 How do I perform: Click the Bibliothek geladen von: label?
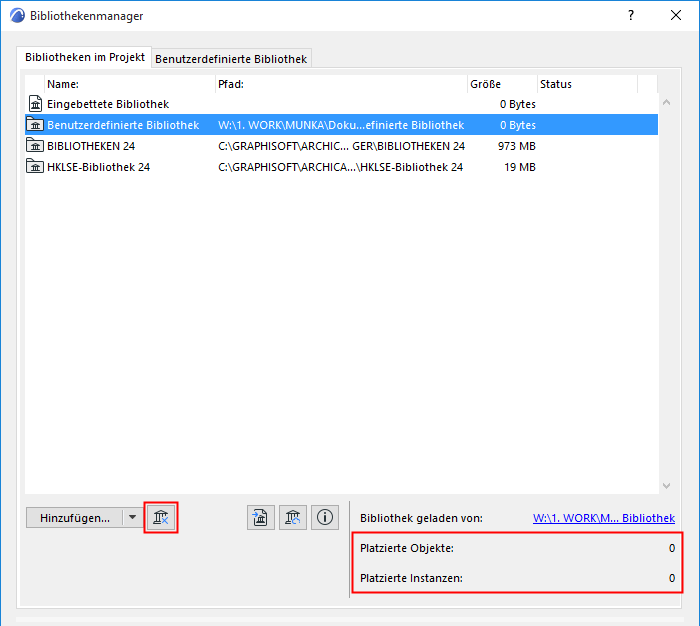tap(421, 518)
